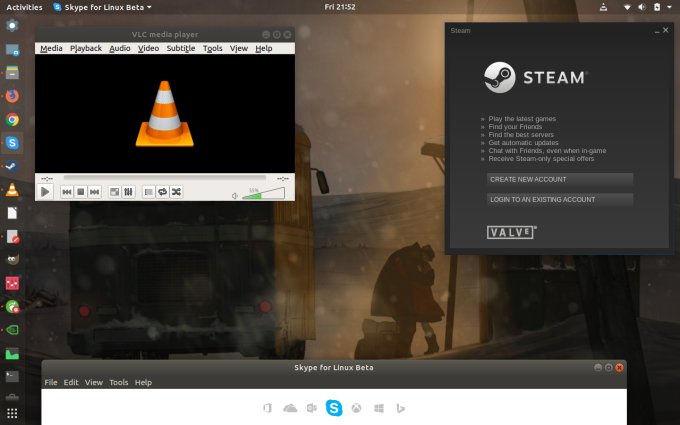
Task: Click the previous media button in VLC
Action: 67,191
